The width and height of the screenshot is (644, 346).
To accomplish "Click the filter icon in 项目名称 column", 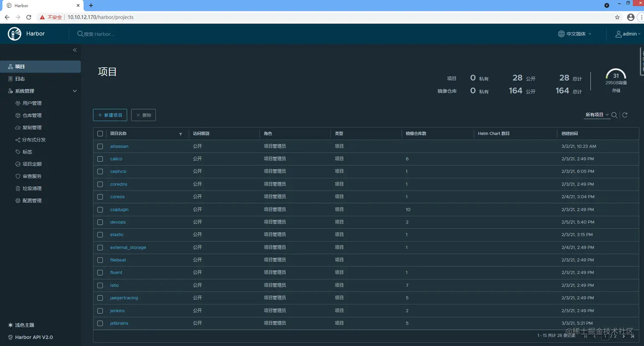I will 180,134.
